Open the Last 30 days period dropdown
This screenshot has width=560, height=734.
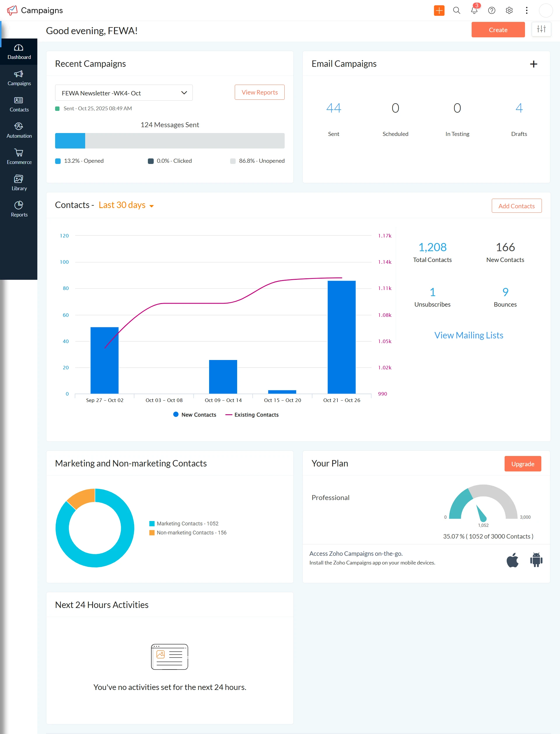(x=126, y=205)
